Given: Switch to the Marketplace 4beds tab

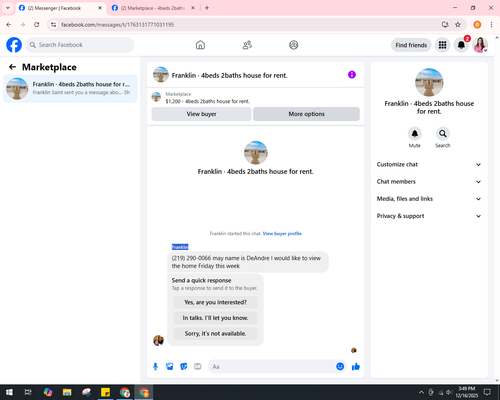Looking at the screenshot, I should pos(154,8).
